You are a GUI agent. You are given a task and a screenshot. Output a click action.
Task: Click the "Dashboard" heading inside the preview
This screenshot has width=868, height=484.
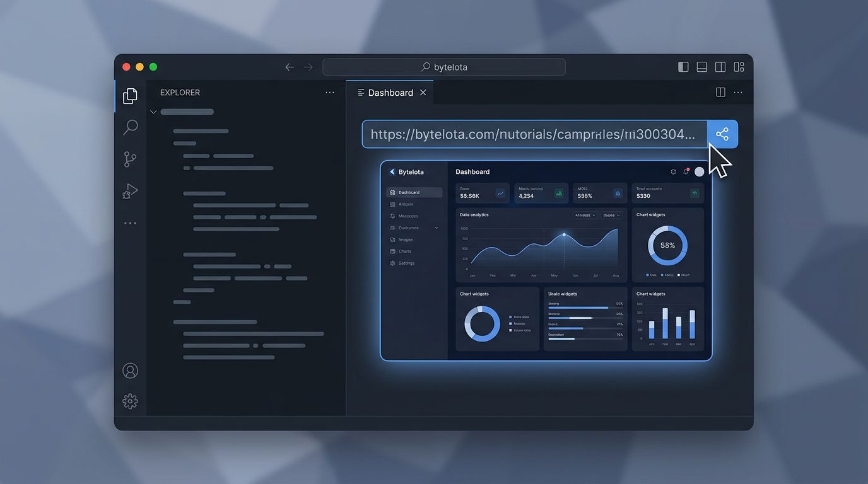click(472, 172)
